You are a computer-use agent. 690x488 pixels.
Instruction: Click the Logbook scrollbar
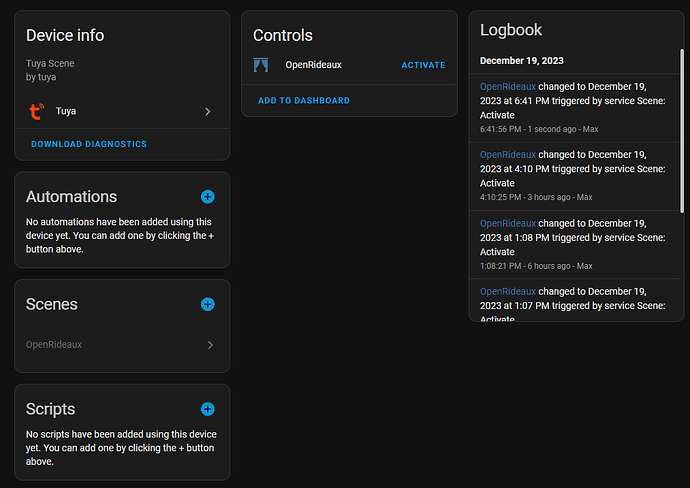681,130
